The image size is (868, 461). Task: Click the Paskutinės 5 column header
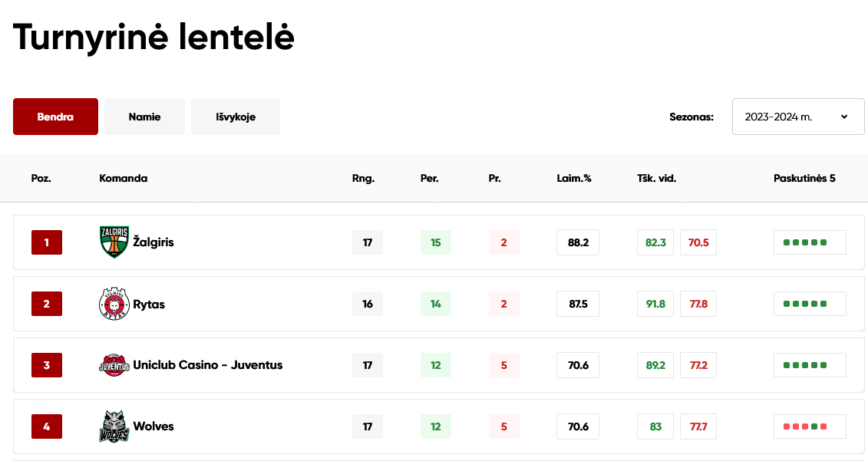coord(804,178)
